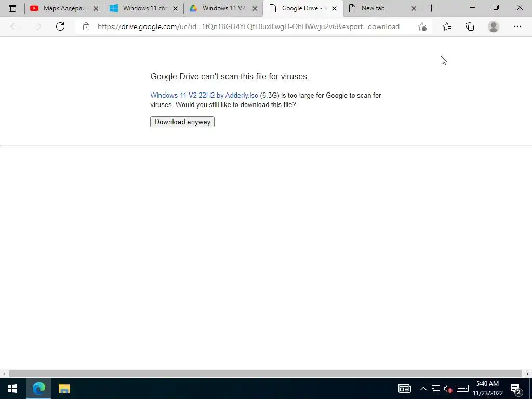Close the Windows 11 сборка tab
This screenshot has width=532, height=399.
(x=176, y=9)
